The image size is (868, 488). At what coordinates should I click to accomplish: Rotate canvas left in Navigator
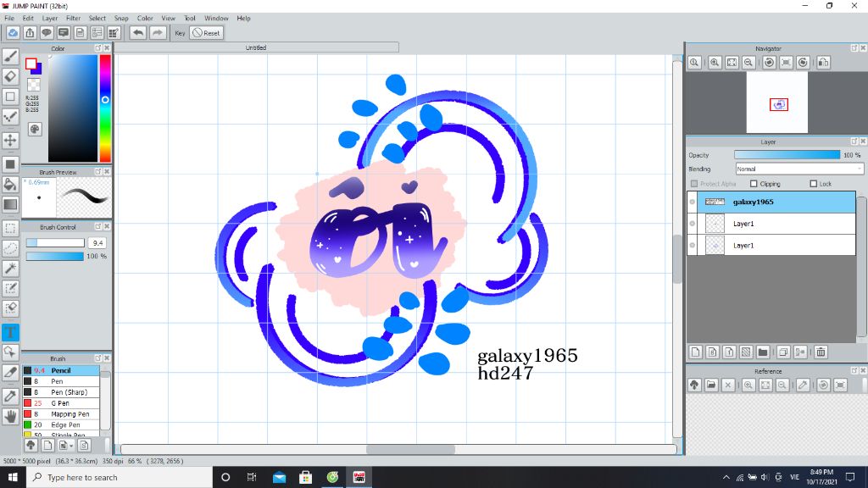click(x=769, y=63)
